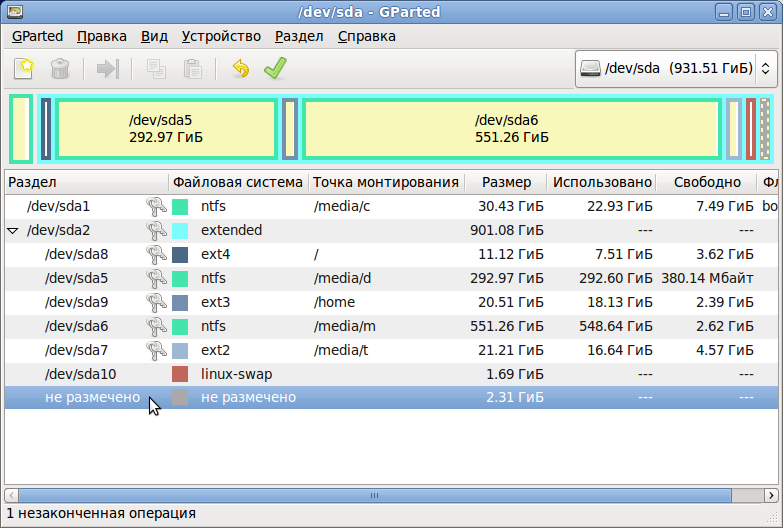Click the lock keys icon for /dev/sda6
This screenshot has height=528, width=783.
click(156, 326)
